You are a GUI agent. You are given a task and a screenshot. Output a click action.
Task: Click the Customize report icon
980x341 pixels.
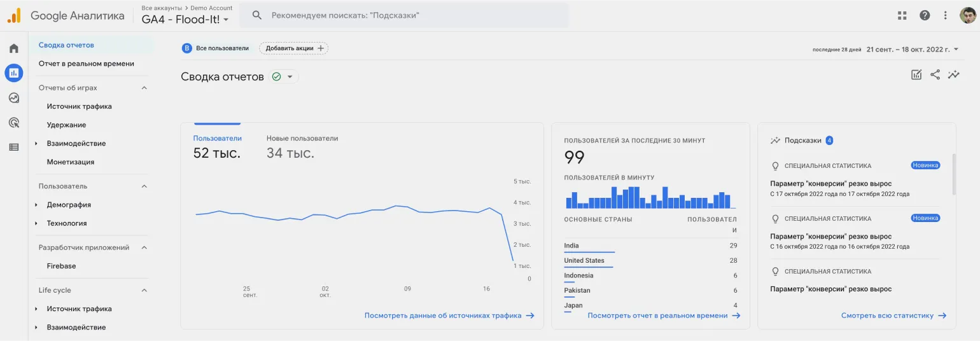point(916,74)
